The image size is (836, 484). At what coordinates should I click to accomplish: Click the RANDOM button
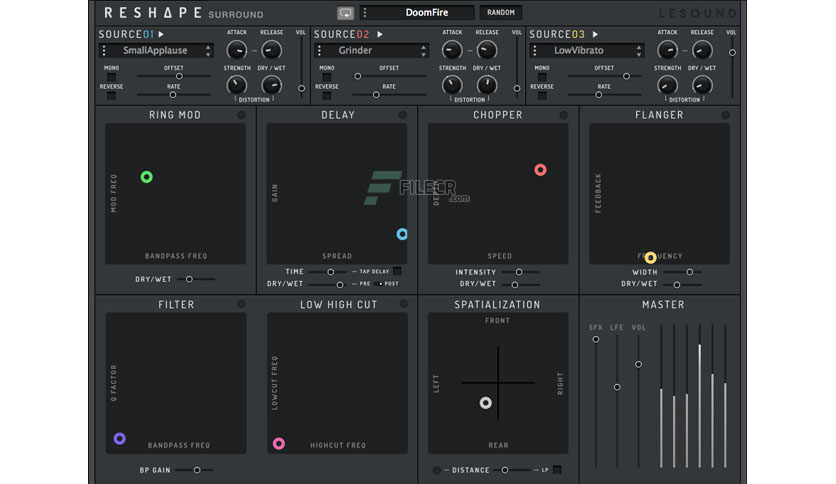pos(501,12)
